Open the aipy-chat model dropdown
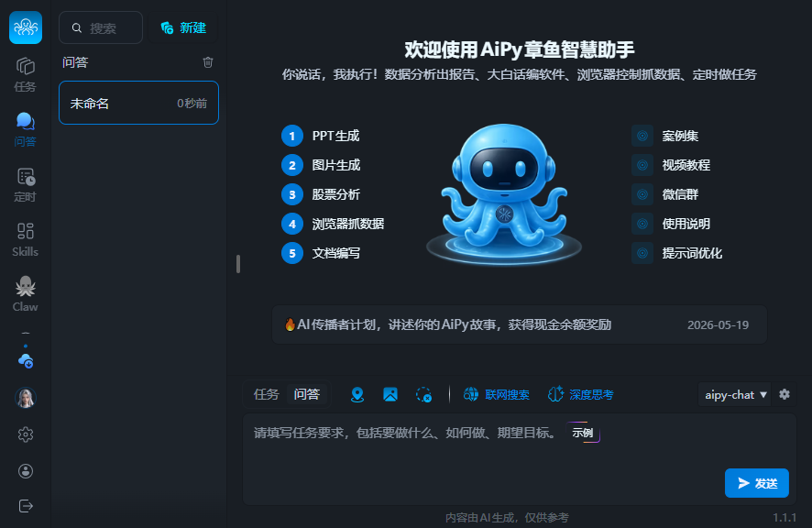 [735, 395]
